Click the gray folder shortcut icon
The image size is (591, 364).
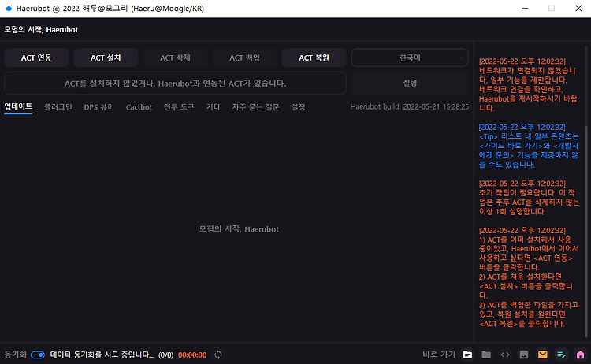(x=486, y=355)
